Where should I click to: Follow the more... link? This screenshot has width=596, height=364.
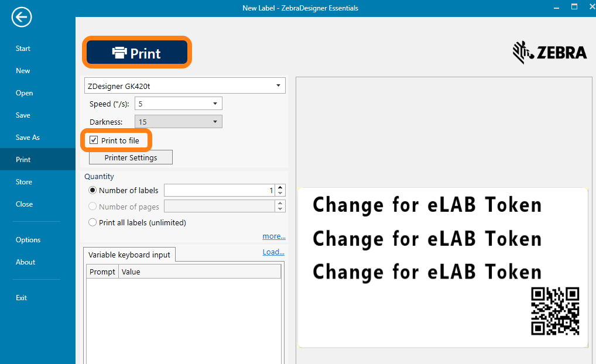[x=273, y=236]
